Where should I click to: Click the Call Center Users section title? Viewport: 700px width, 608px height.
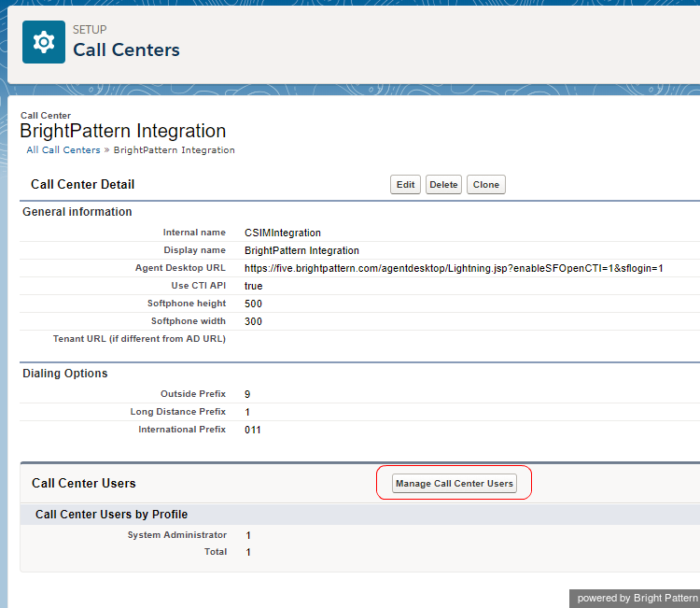tap(84, 484)
